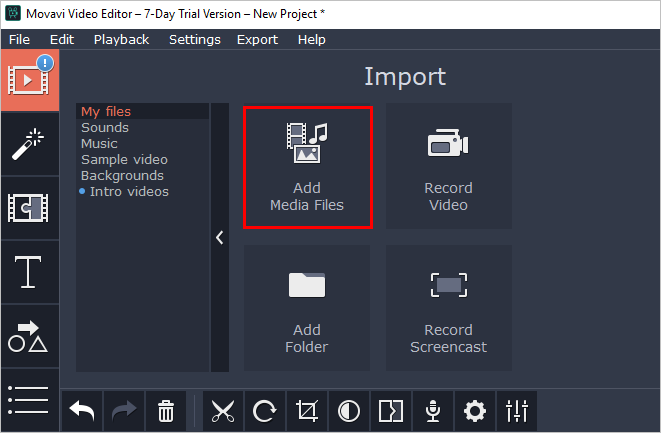Select the Sounds category
Image resolution: width=661 pixels, height=433 pixels.
point(142,127)
